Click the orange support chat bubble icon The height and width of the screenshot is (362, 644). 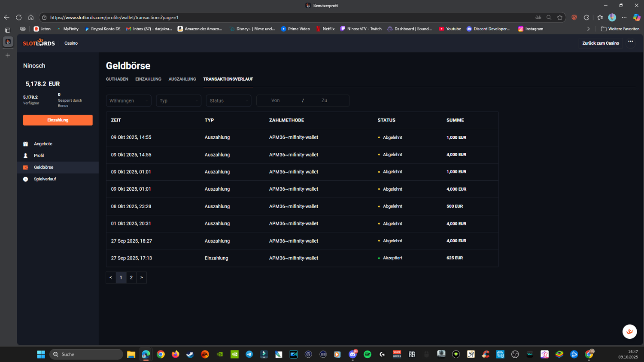[629, 332]
